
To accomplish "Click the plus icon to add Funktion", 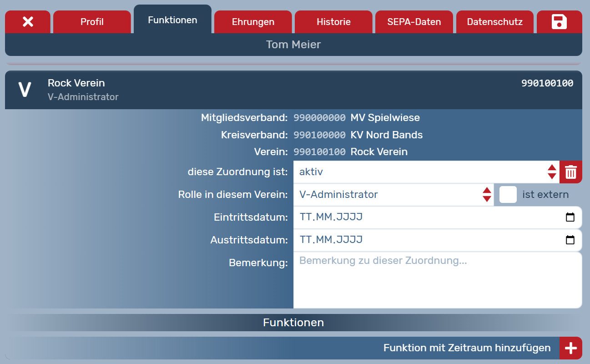I will click(570, 348).
